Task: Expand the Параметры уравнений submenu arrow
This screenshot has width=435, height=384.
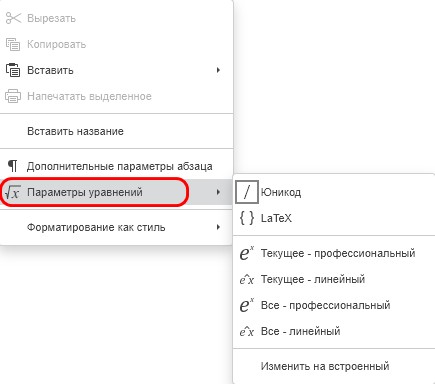Action: coord(218,192)
